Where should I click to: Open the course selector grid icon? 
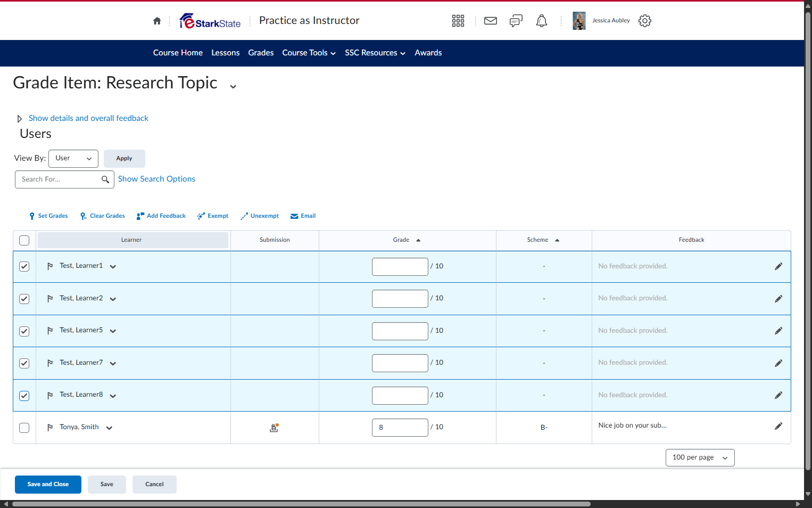coord(458,21)
